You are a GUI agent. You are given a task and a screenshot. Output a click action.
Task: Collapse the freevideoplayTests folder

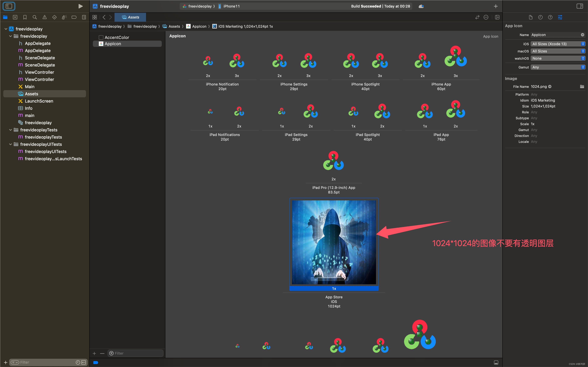point(10,130)
